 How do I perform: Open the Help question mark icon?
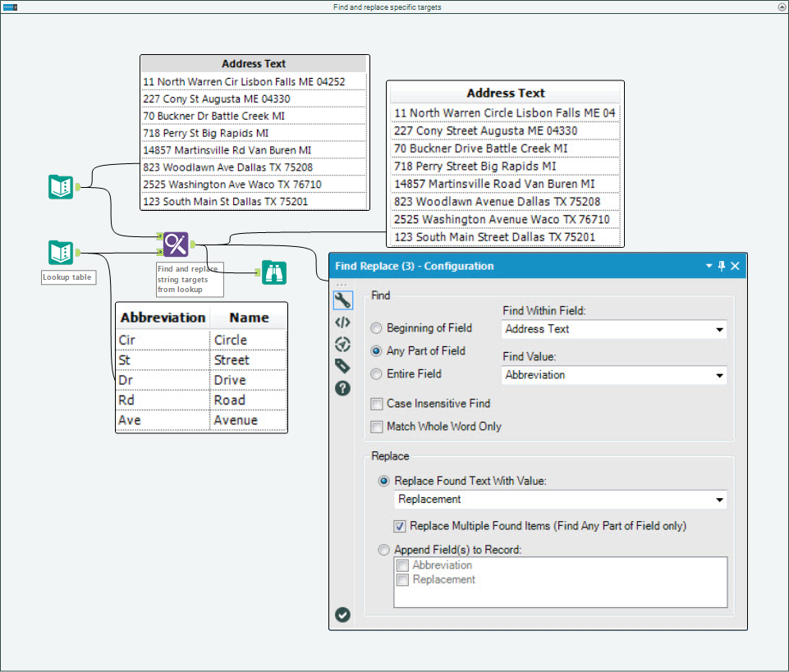click(342, 388)
